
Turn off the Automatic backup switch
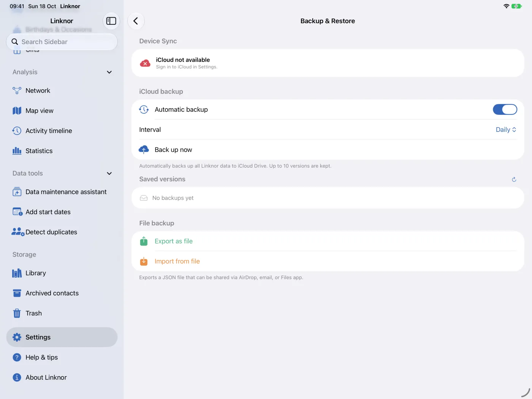(505, 109)
